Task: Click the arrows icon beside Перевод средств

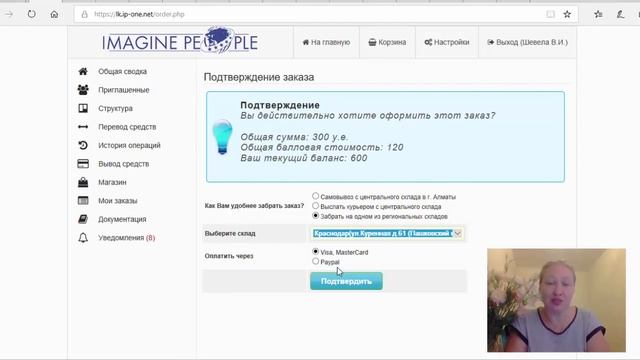Action: click(83, 127)
